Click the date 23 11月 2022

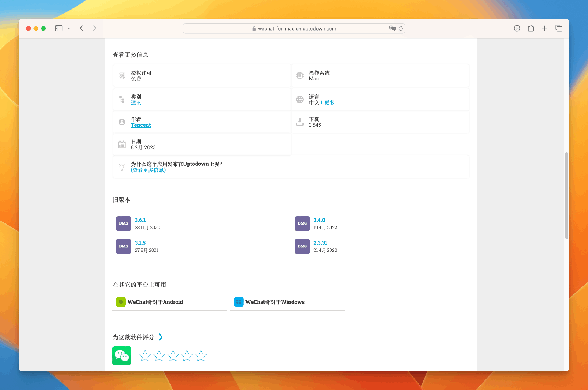[x=147, y=228]
